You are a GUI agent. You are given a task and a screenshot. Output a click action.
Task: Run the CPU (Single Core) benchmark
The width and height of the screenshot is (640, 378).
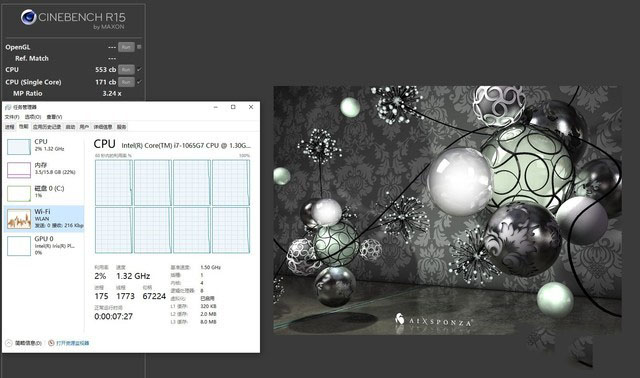[126, 82]
